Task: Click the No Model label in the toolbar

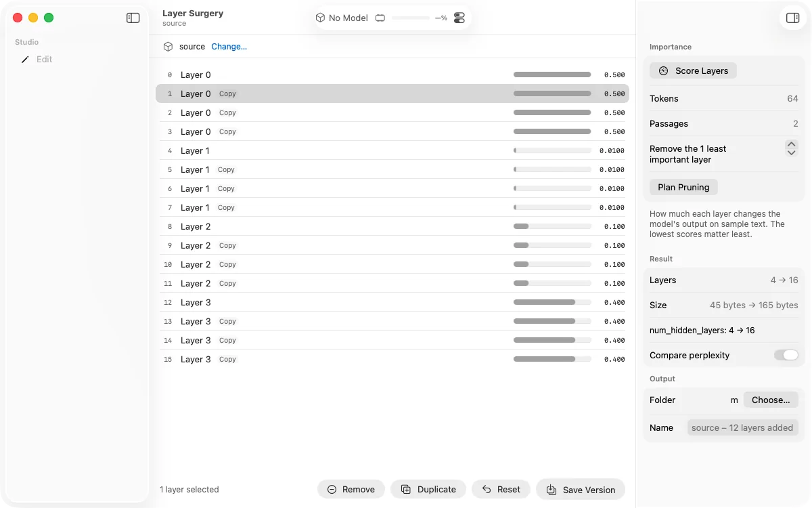Action: (348, 18)
